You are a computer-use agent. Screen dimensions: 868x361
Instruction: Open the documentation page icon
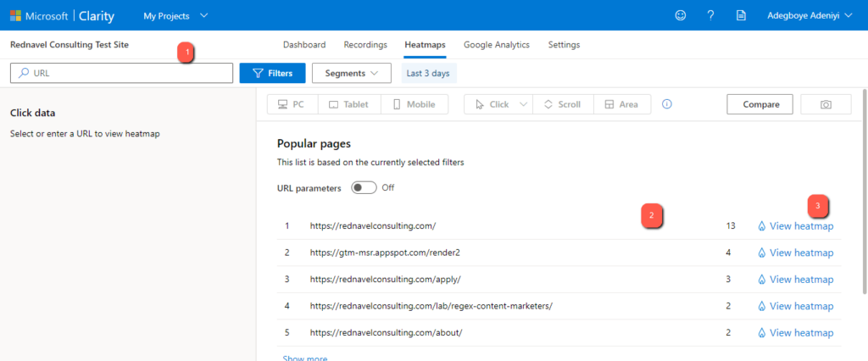[x=741, y=16]
